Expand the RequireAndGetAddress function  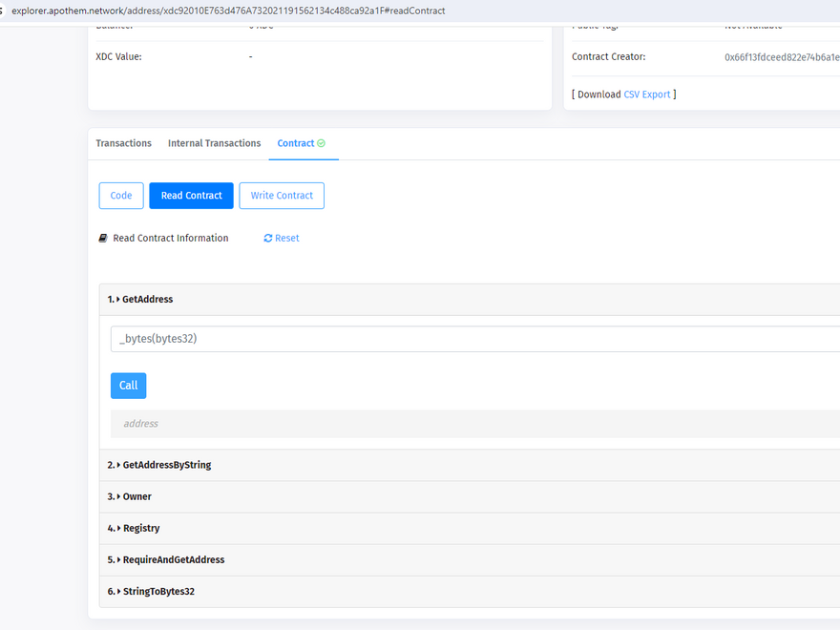173,559
